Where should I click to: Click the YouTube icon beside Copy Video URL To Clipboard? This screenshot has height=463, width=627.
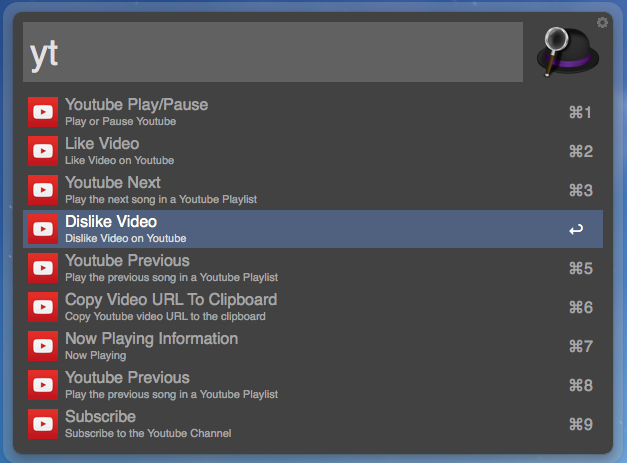tap(43, 307)
